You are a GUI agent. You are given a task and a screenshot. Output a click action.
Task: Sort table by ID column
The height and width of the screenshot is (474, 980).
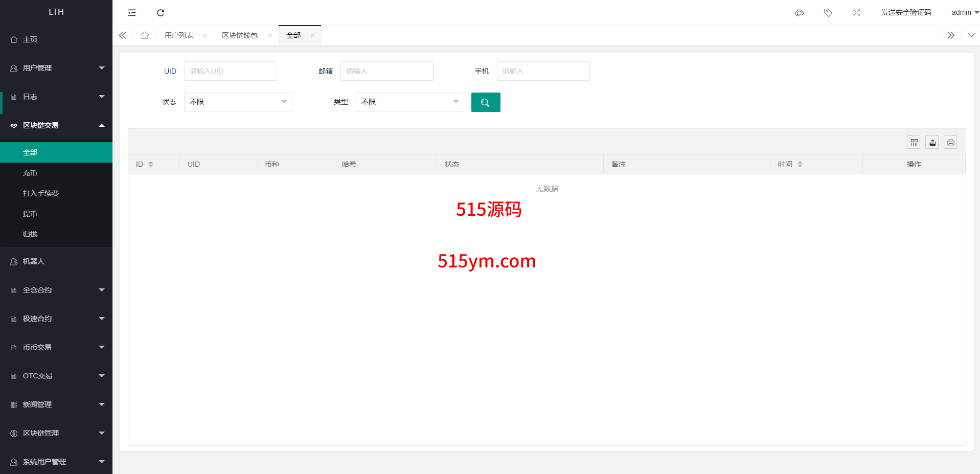[x=151, y=164]
